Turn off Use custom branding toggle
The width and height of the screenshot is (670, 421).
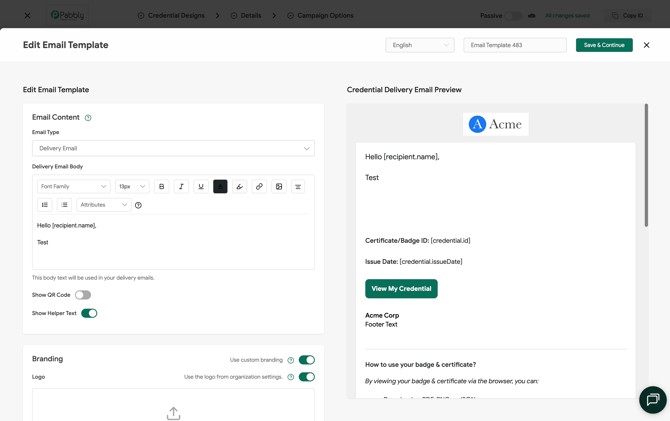click(307, 360)
